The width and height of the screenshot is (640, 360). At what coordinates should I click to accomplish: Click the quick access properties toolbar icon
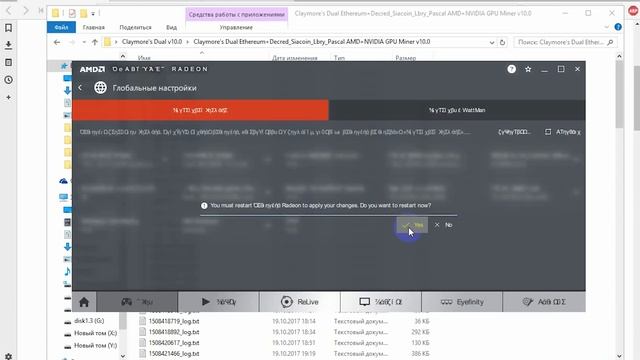pos(72,13)
